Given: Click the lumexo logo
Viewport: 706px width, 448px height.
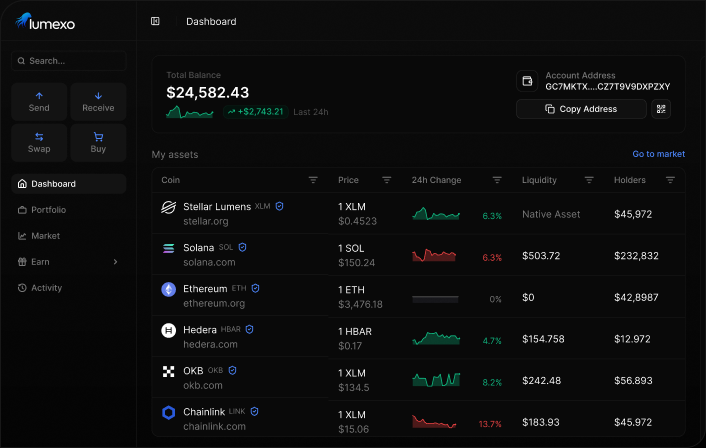Looking at the screenshot, I should point(45,22).
